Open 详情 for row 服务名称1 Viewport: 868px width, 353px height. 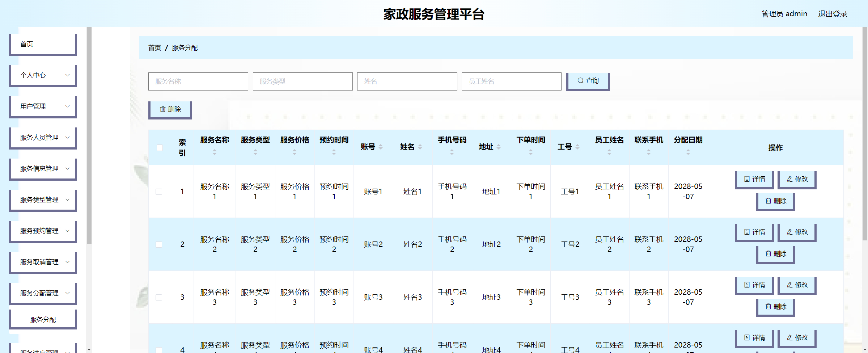(754, 180)
